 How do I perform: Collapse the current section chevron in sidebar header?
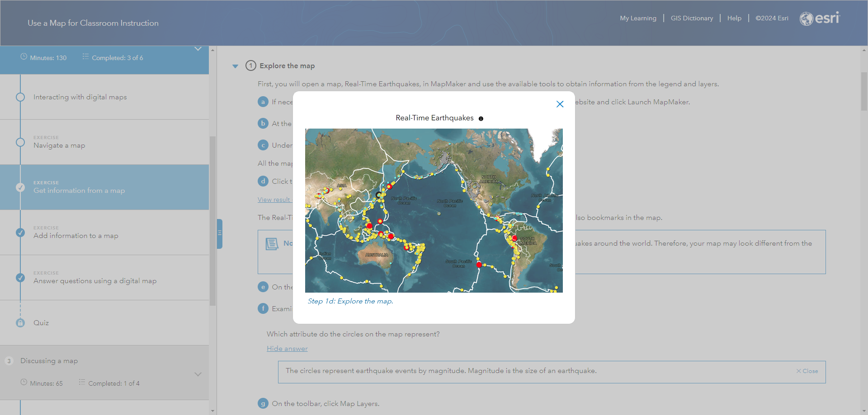click(198, 49)
